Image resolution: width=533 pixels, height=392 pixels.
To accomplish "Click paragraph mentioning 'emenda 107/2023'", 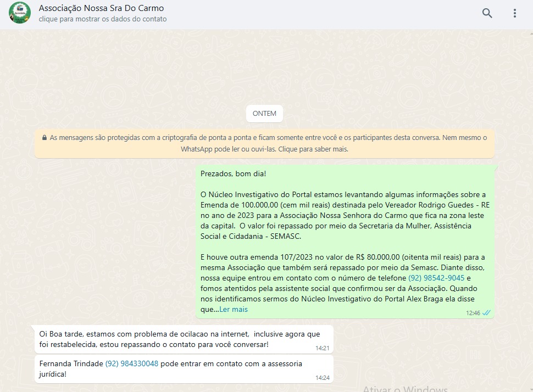I will tap(343, 283).
